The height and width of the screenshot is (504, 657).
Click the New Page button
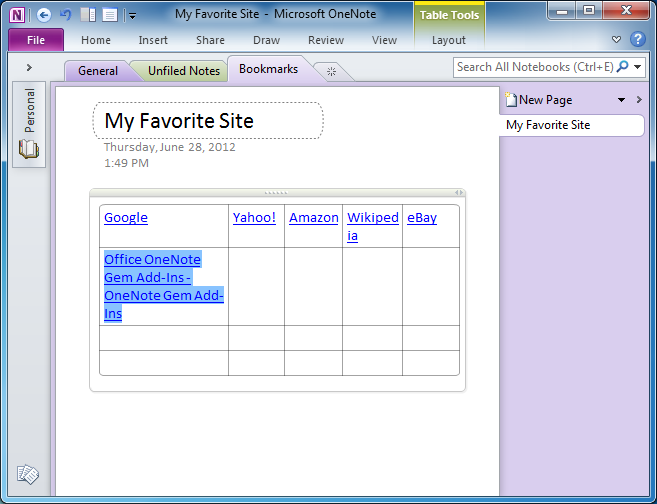pyautogui.click(x=539, y=100)
